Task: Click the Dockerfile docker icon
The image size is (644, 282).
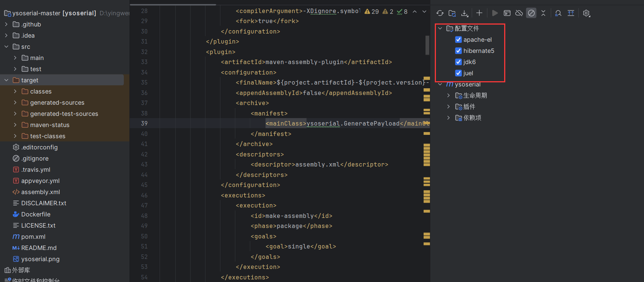Action: pos(16,214)
